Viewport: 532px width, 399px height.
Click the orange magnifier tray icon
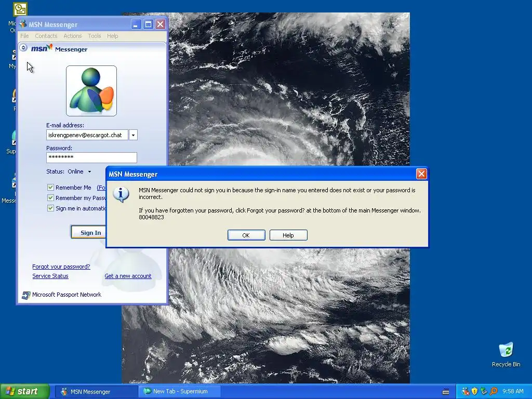click(494, 392)
